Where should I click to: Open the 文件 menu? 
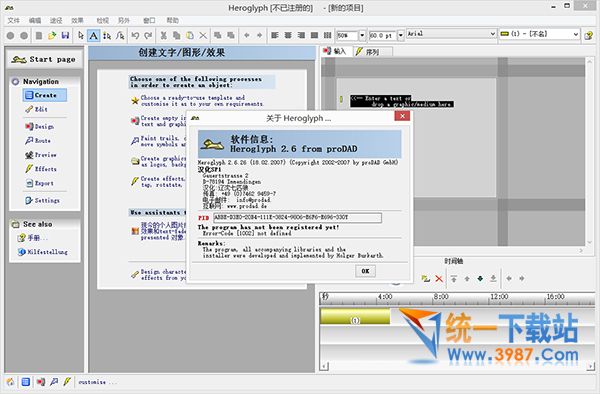(x=13, y=20)
